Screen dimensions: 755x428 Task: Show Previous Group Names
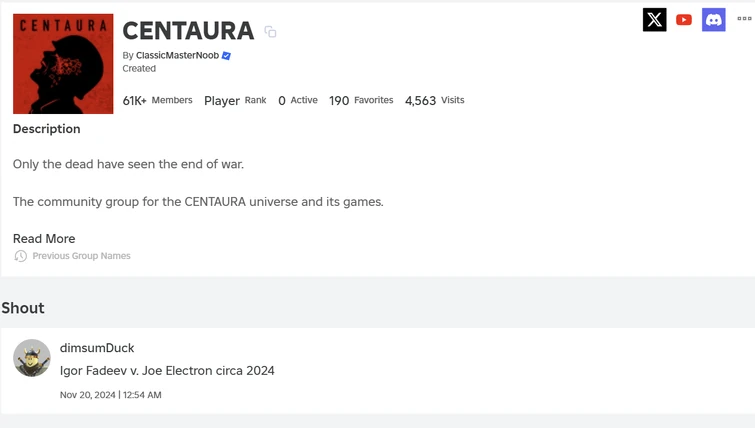pos(81,256)
